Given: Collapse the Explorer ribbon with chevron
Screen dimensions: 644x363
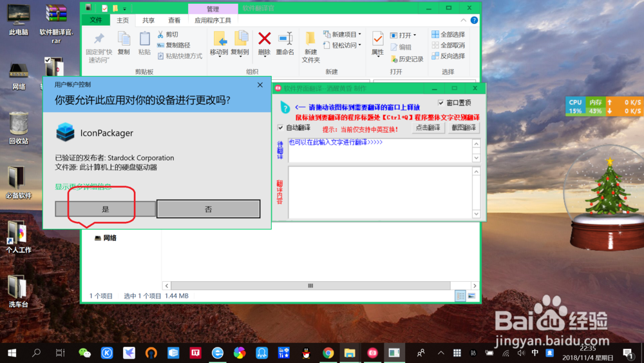Looking at the screenshot, I should coord(463,20).
